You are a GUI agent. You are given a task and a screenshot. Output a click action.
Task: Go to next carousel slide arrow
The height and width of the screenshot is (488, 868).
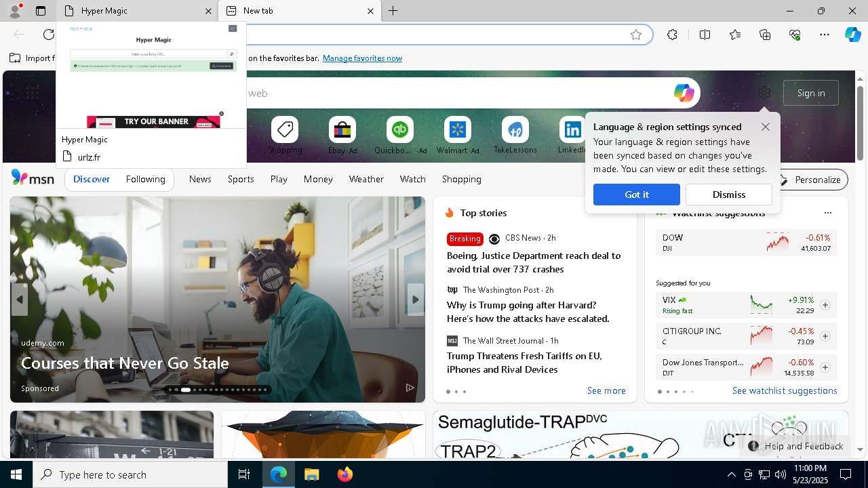click(416, 300)
